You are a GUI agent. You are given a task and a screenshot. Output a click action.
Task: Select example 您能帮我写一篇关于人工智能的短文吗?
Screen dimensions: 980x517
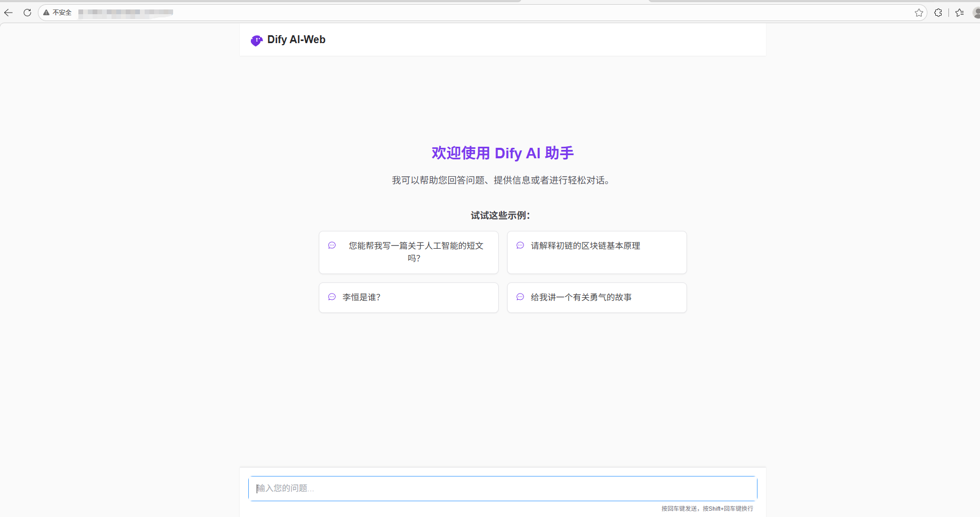coord(409,252)
